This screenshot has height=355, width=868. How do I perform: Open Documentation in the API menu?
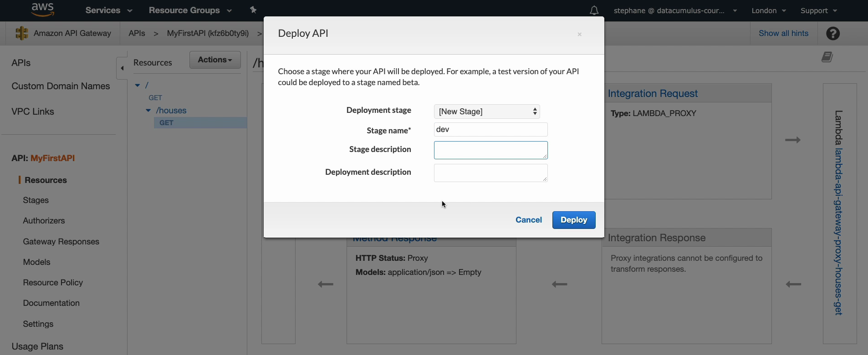[x=51, y=303]
